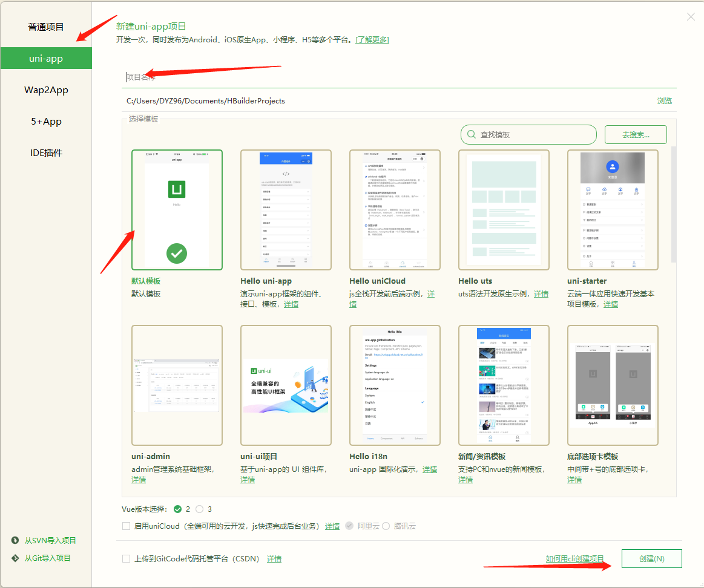
Task: Open 详情 link for Hello uni-app
Action: [291, 304]
